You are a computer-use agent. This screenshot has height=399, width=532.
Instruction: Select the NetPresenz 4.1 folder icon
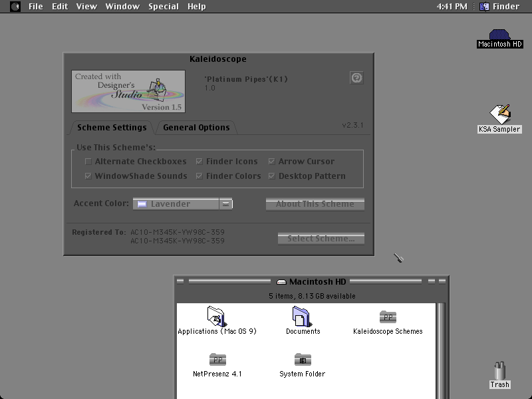tap(217, 359)
